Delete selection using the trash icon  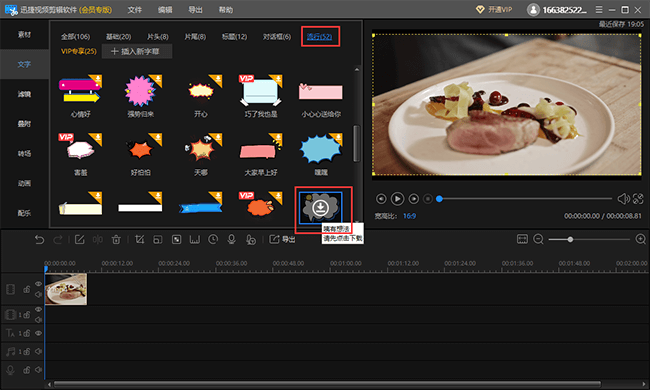pyautogui.click(x=116, y=240)
